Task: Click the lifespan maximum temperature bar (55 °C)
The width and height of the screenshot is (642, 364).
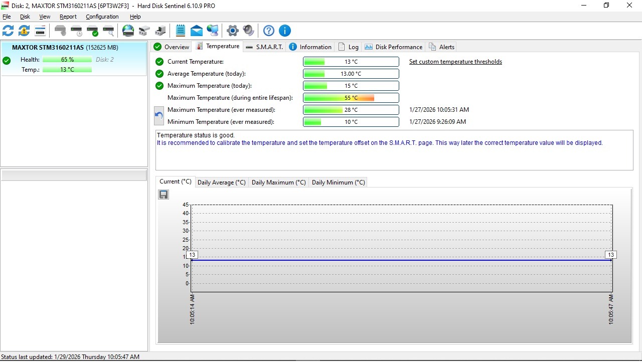Action: point(351,98)
